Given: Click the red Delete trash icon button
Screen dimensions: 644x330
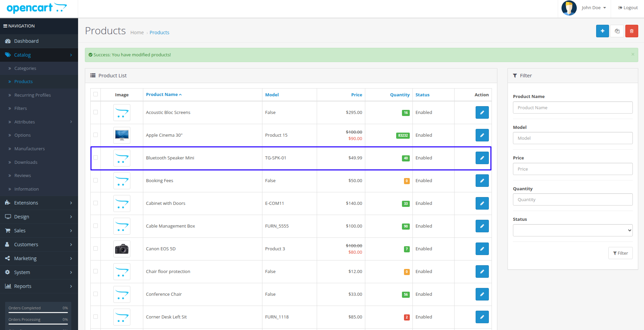Looking at the screenshot, I should (x=631, y=31).
